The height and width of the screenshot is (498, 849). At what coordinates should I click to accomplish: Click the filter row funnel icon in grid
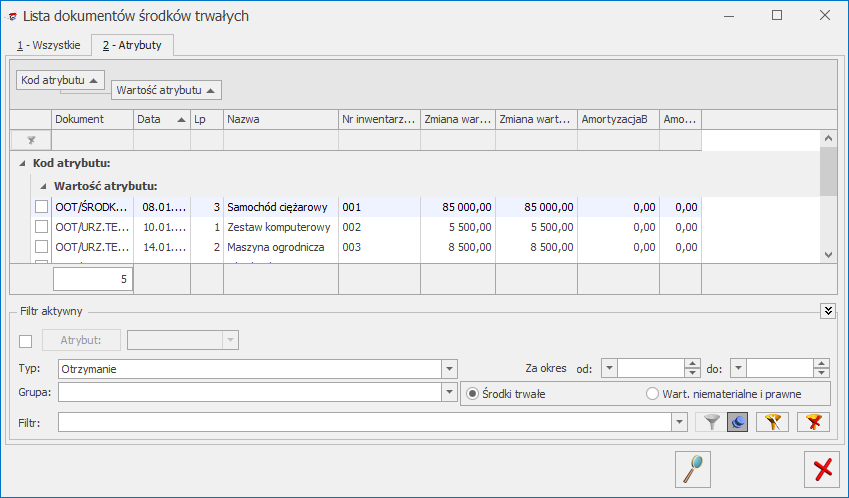(30, 140)
